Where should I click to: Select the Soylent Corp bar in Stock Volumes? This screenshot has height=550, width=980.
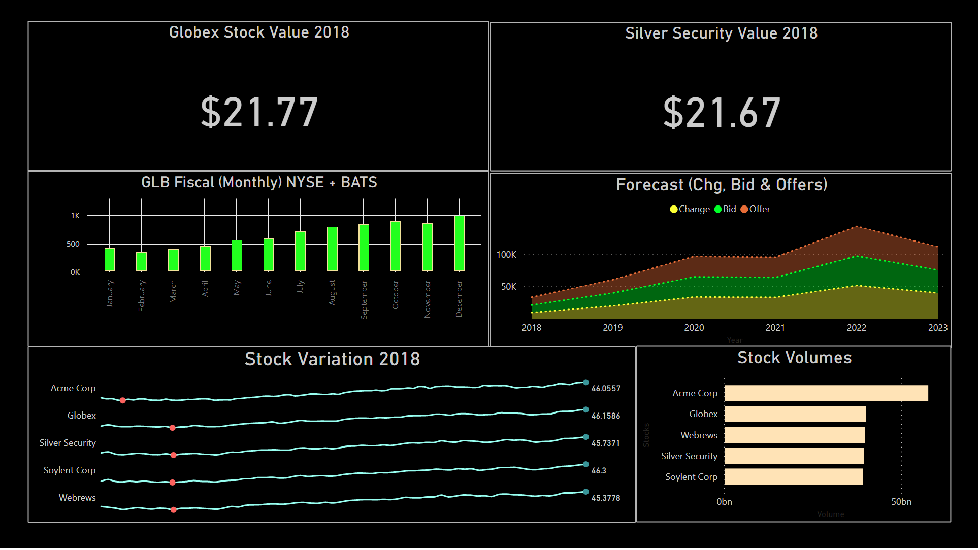pos(794,476)
